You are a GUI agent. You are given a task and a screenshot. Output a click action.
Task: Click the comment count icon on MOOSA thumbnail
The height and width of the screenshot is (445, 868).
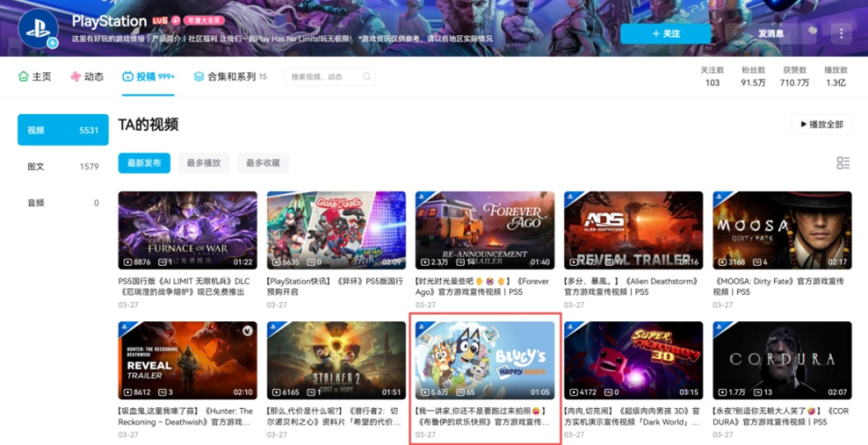[756, 262]
